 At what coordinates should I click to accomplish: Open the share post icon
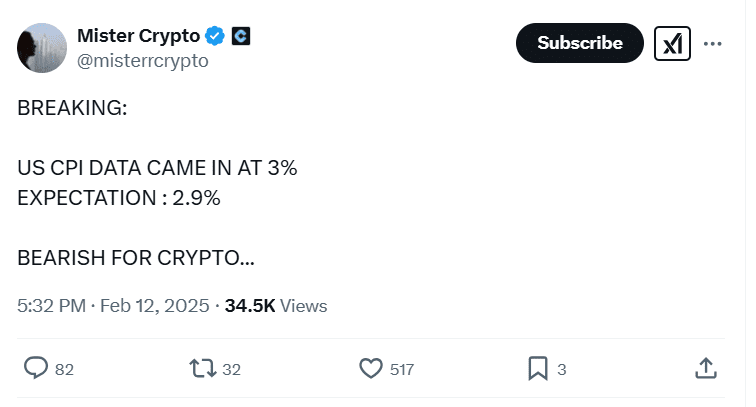pyautogui.click(x=705, y=369)
